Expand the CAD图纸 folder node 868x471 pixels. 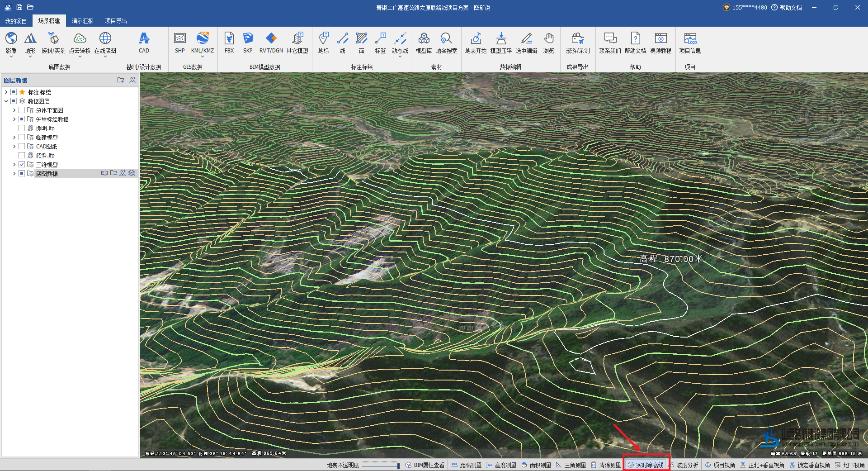point(14,146)
